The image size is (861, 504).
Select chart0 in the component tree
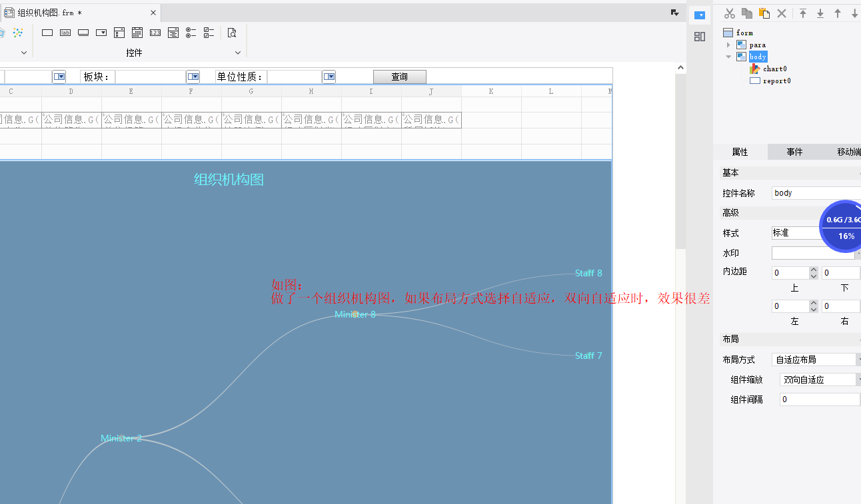(x=774, y=69)
